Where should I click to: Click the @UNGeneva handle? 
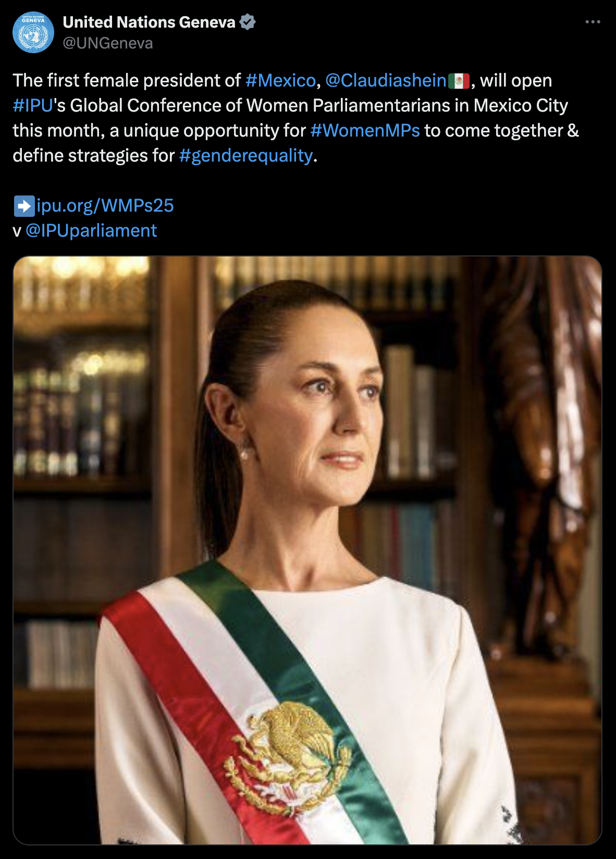tap(108, 43)
